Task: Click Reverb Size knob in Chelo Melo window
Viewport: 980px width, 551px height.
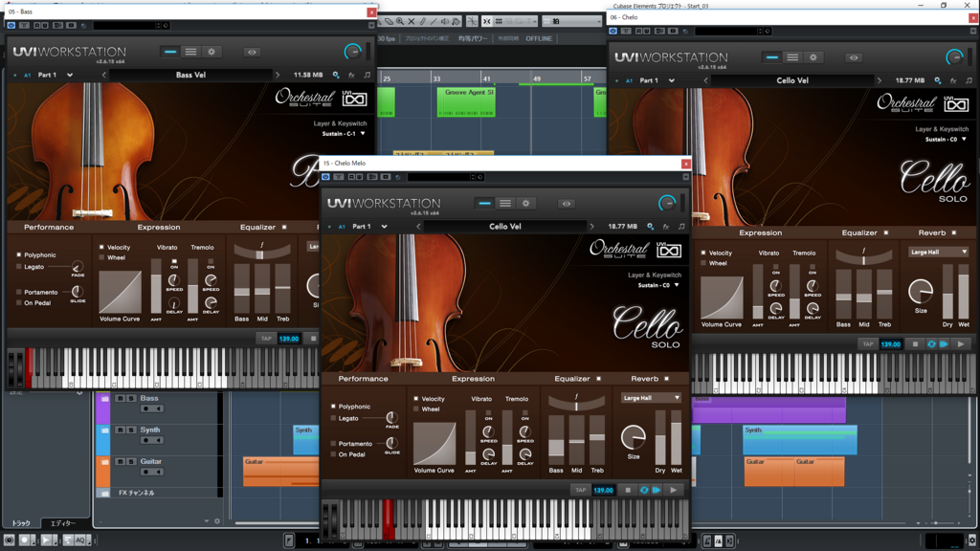Action: pyautogui.click(x=634, y=436)
